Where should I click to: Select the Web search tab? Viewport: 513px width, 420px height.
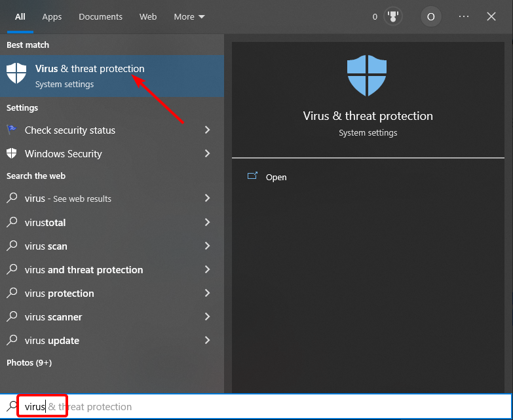[x=148, y=17]
